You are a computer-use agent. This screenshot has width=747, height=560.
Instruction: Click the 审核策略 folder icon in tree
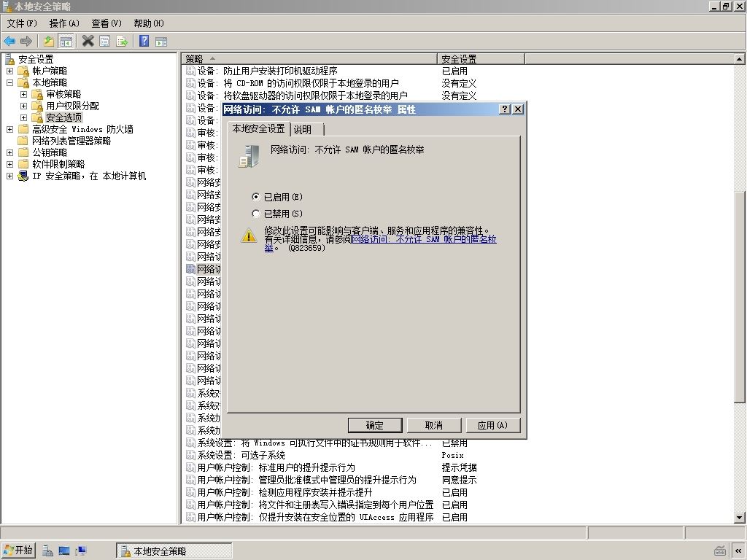tap(37, 94)
